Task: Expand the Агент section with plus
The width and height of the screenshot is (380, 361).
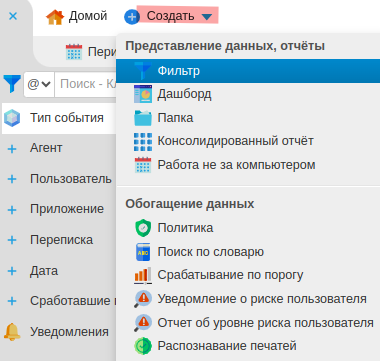Action: pyautogui.click(x=12, y=149)
